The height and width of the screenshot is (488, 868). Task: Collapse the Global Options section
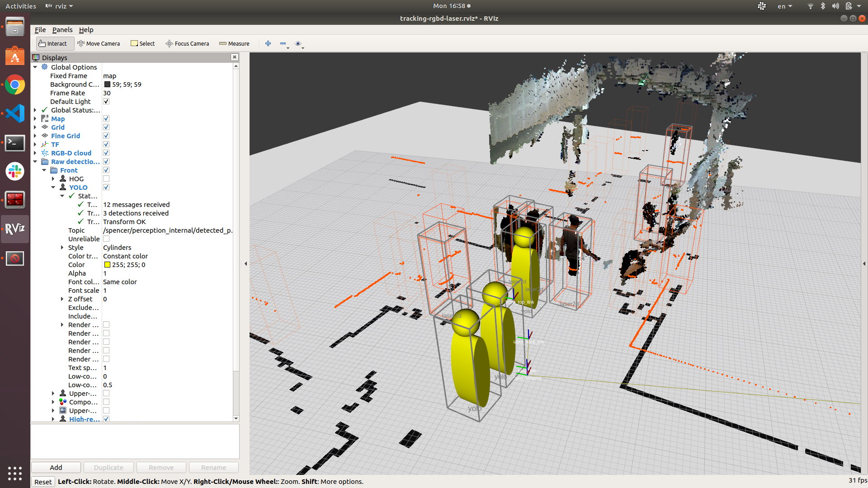tap(35, 67)
